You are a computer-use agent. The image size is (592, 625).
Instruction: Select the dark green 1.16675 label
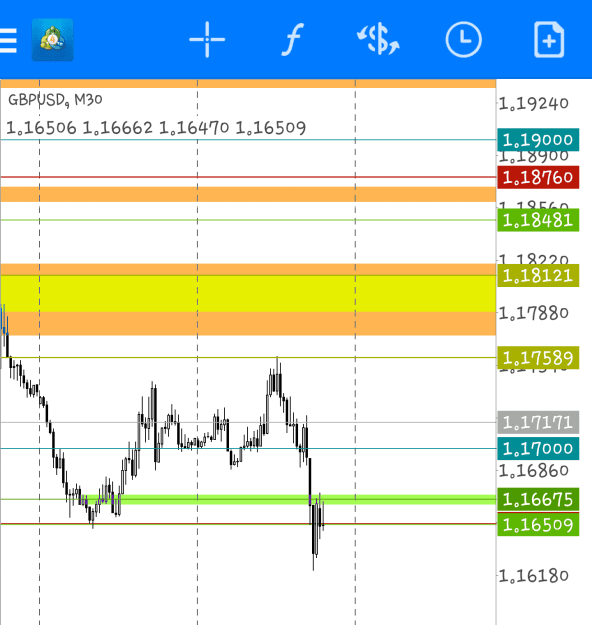[x=538, y=499]
